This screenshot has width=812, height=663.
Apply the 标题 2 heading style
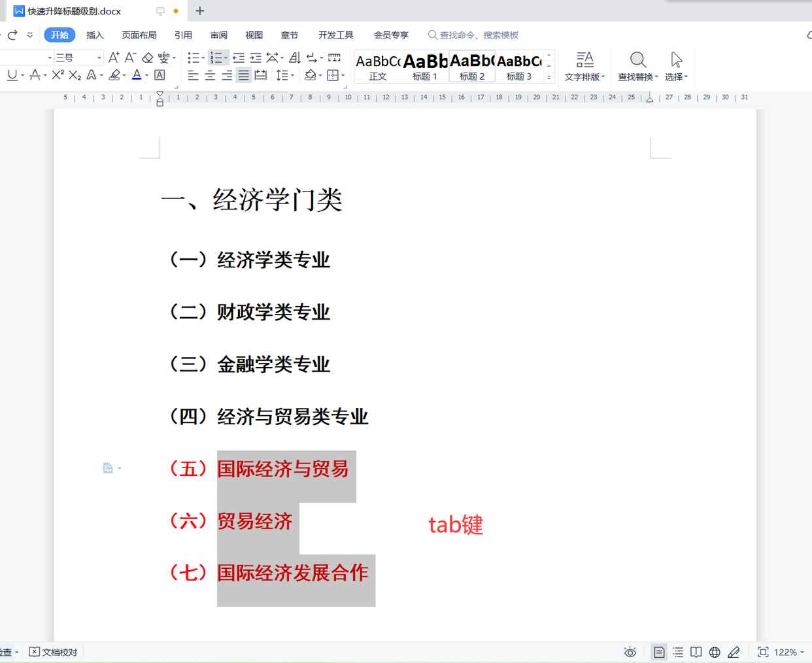click(471, 65)
